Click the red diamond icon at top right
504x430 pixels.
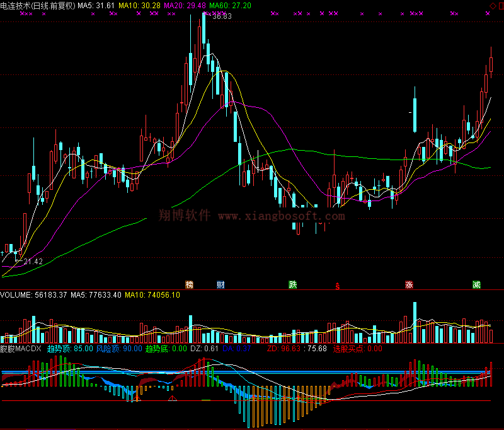pos(491,6)
